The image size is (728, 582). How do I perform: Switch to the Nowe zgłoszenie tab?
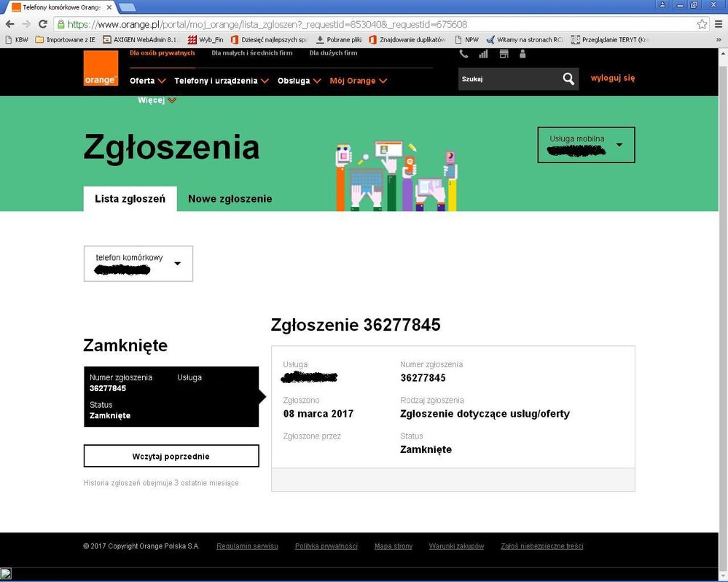click(x=230, y=198)
